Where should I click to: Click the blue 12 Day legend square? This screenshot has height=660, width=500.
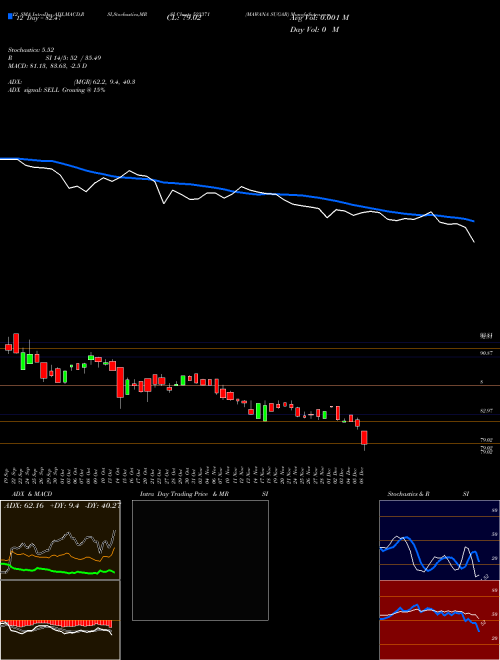tap(10, 17)
